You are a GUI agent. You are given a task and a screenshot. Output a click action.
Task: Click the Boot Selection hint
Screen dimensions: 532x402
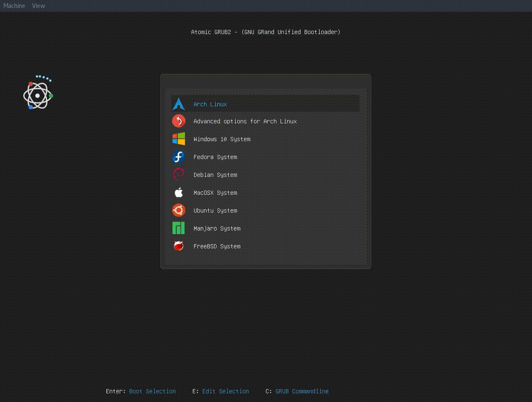(x=153, y=391)
